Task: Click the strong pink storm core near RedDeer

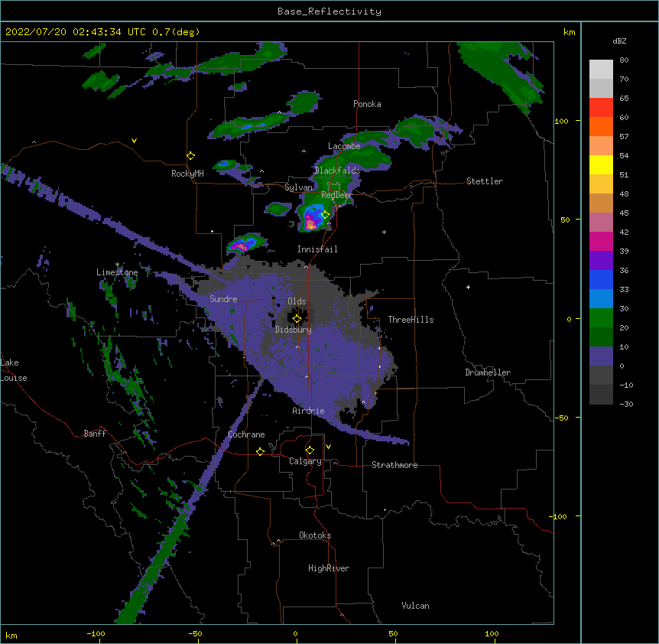Action: point(310,222)
